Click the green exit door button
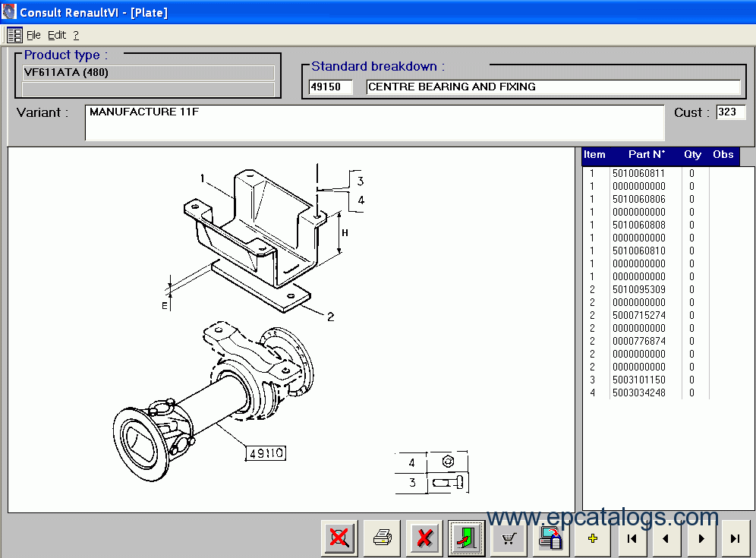The height and width of the screenshot is (558, 756). click(x=466, y=538)
